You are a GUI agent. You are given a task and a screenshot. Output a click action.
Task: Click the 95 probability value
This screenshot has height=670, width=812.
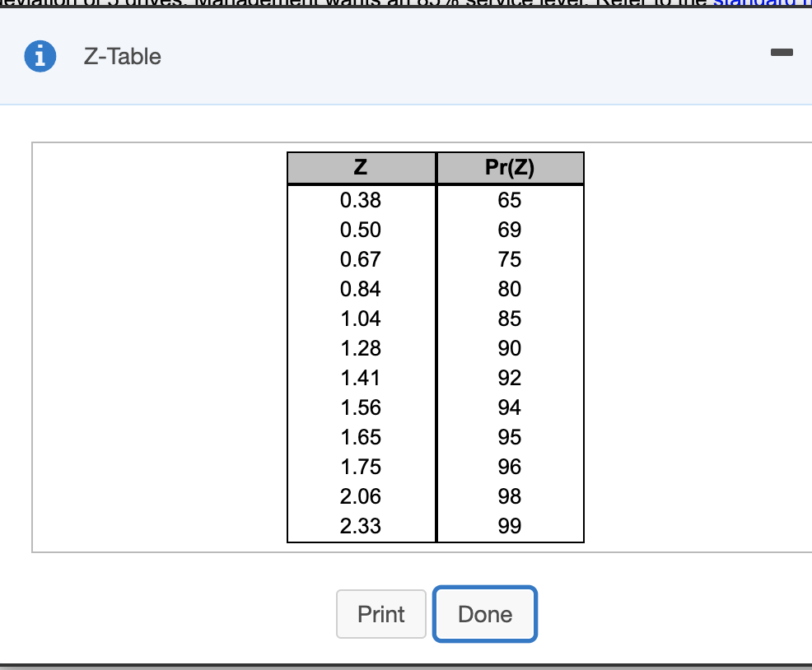click(x=510, y=437)
